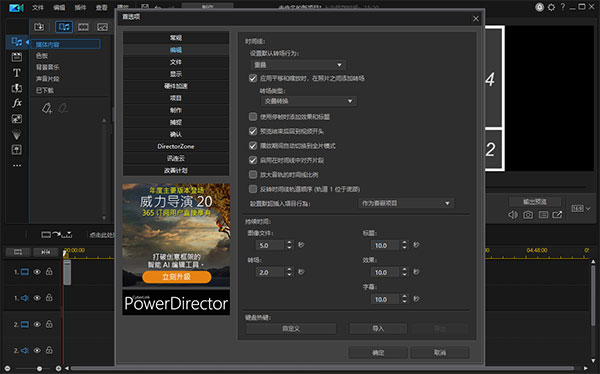Viewport: 600px width, 374px height.
Task: Select 显示 preferences category
Action: (176, 74)
